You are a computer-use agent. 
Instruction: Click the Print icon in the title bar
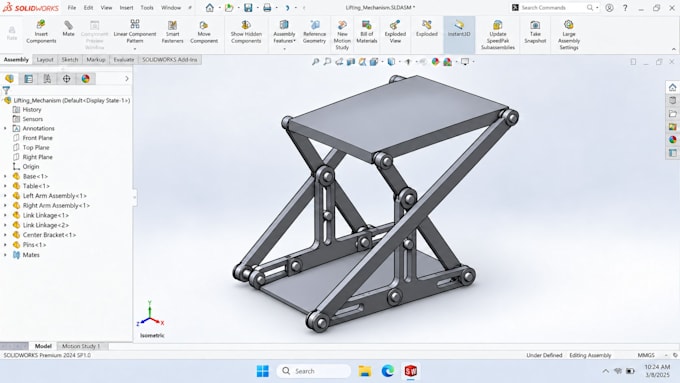click(267, 7)
